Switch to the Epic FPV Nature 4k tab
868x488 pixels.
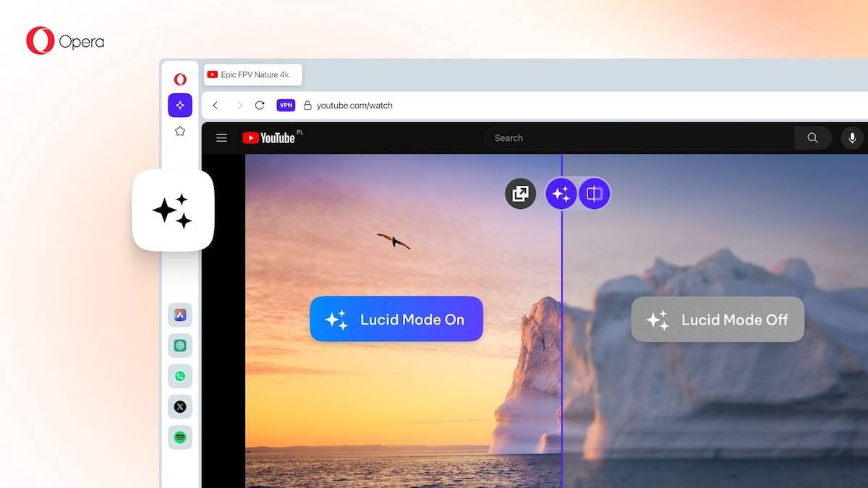(252, 74)
